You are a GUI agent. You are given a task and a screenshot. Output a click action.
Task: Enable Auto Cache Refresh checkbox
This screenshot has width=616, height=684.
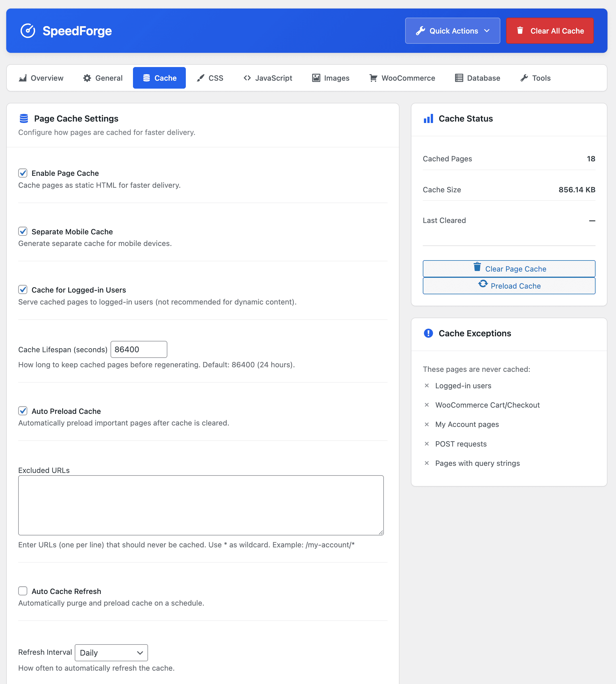(x=23, y=591)
